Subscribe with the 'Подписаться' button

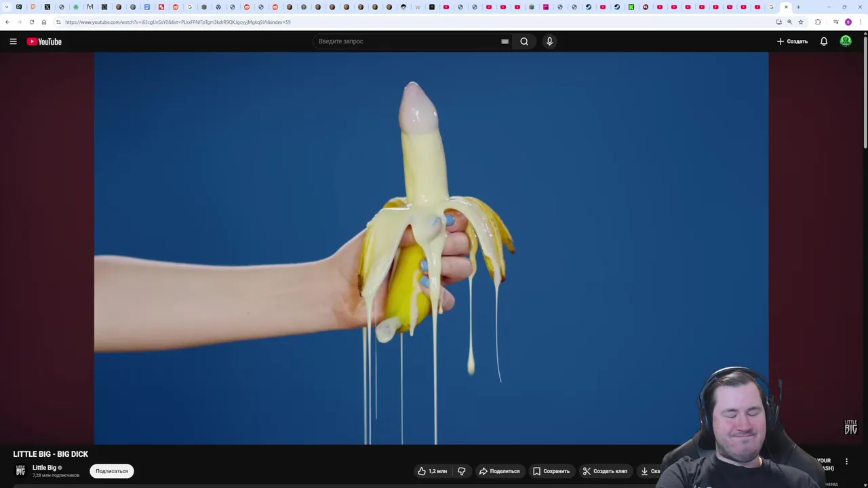(x=112, y=471)
